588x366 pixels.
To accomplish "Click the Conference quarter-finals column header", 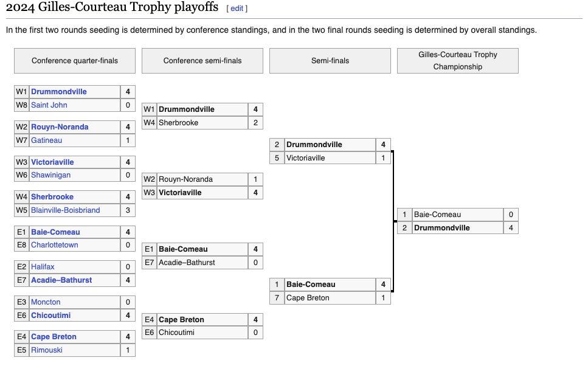I will tap(75, 61).
